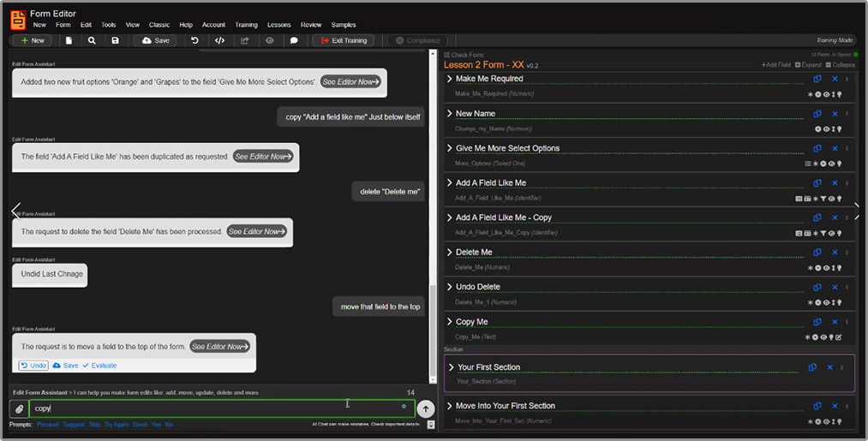
Task: Delete the Copy Me field with X
Action: (835, 322)
